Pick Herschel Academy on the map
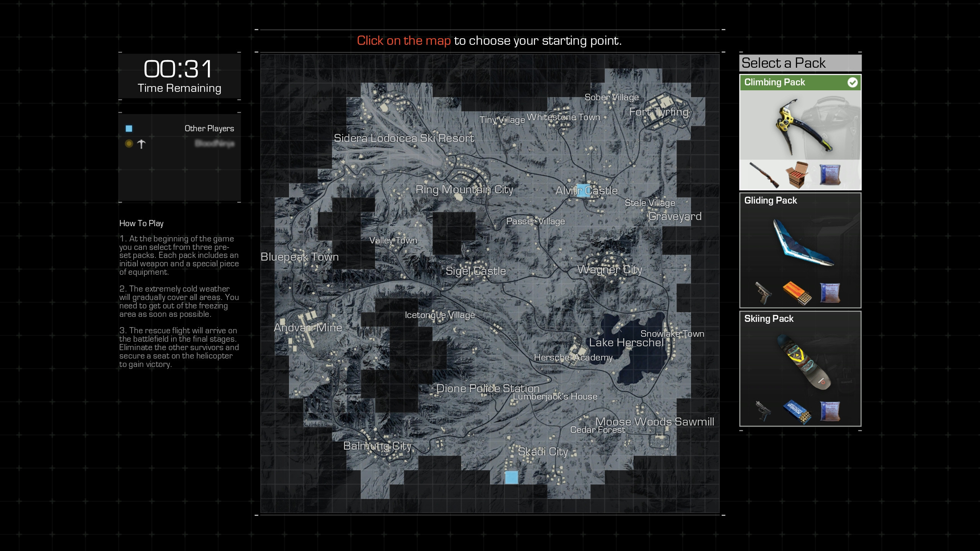Viewport: 980px width, 551px height. [573, 357]
